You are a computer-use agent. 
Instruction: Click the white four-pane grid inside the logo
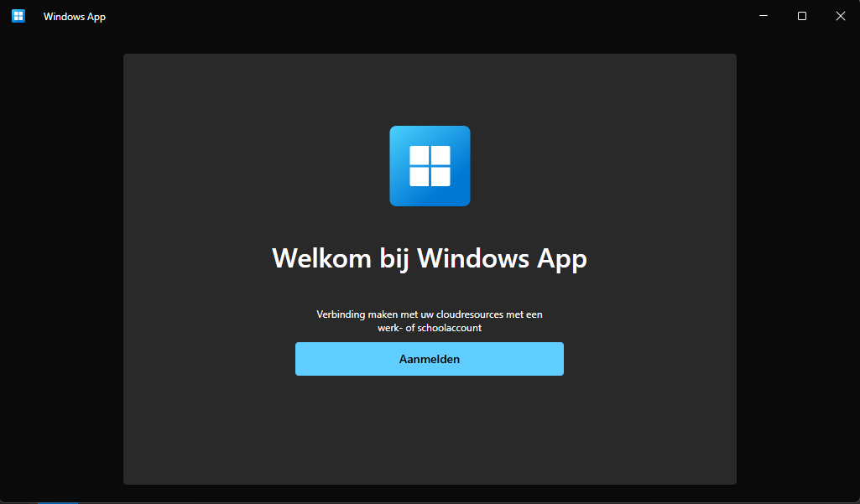click(430, 166)
